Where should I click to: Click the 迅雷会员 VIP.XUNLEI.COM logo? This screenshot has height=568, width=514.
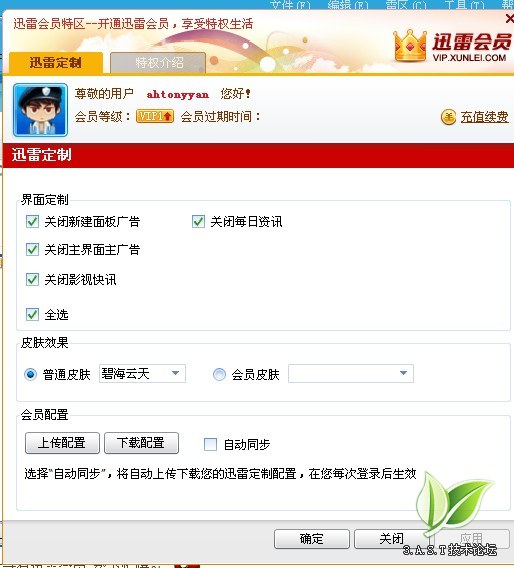pyautogui.click(x=452, y=46)
